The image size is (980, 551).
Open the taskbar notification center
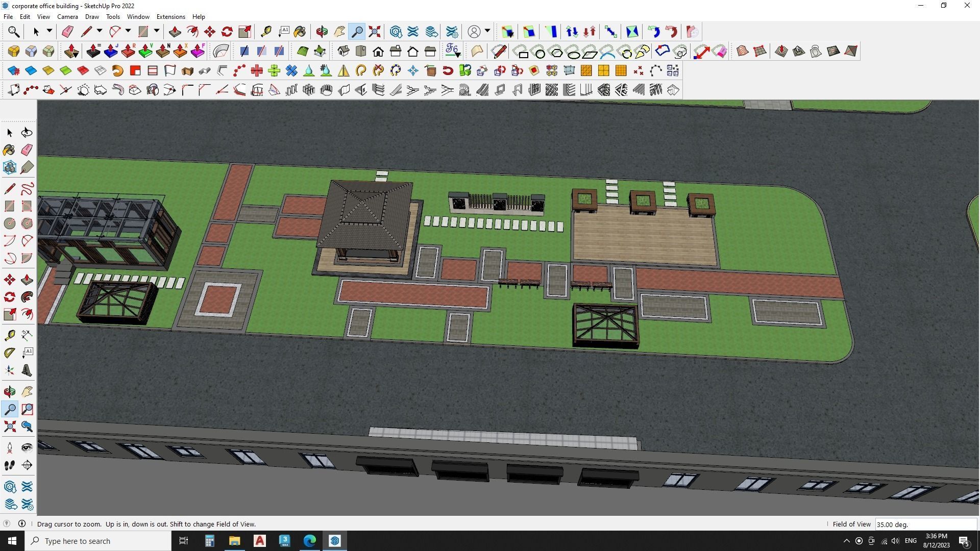964,541
